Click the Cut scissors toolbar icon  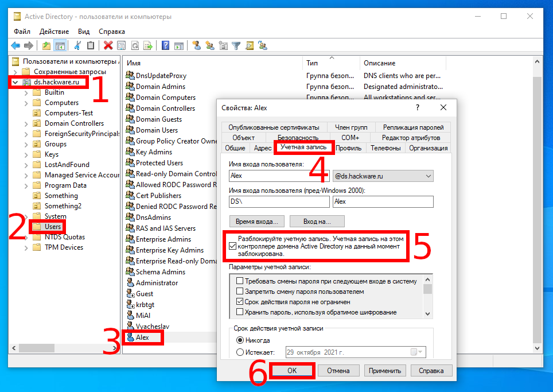tap(77, 46)
